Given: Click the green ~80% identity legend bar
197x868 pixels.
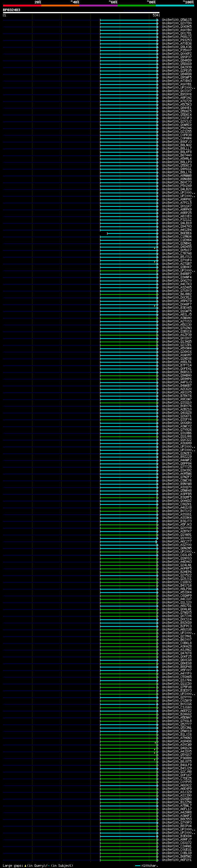Looking at the screenshot, I should coord(137,6).
